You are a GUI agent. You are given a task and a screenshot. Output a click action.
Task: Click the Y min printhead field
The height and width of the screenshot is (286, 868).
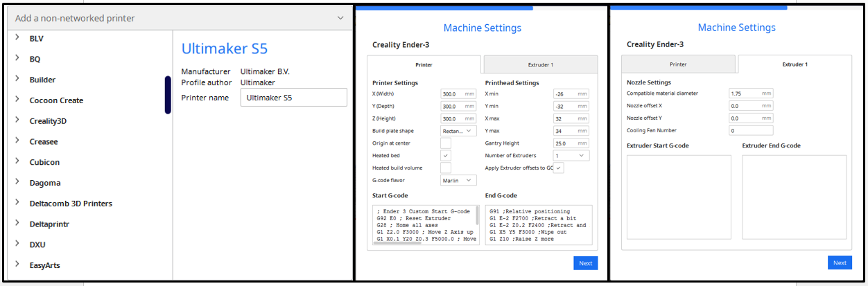[x=571, y=106]
